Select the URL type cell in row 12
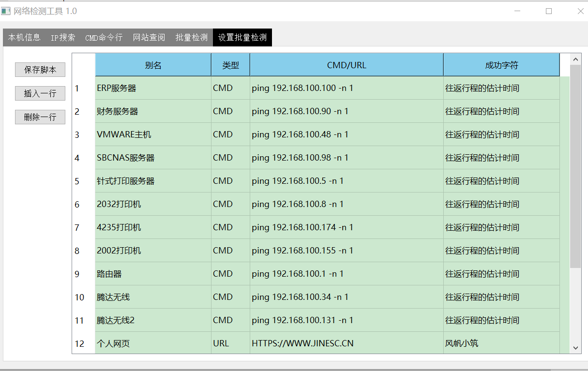The image size is (588, 371). (230, 343)
